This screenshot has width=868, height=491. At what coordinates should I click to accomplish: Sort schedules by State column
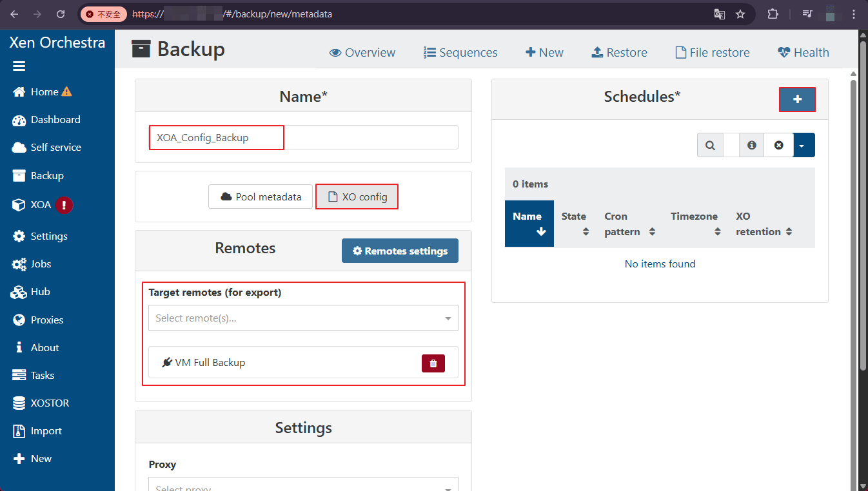coord(575,224)
